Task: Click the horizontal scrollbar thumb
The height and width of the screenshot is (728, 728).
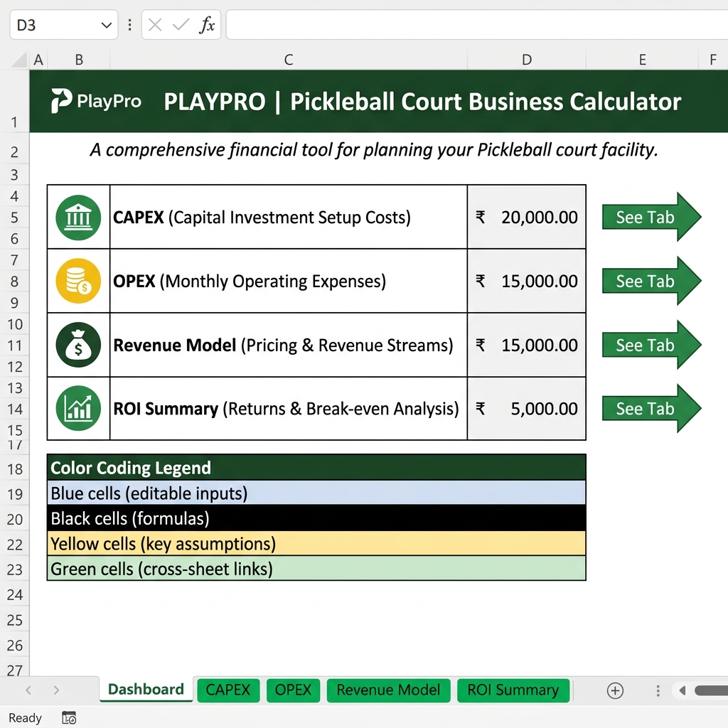Action: 711,690
